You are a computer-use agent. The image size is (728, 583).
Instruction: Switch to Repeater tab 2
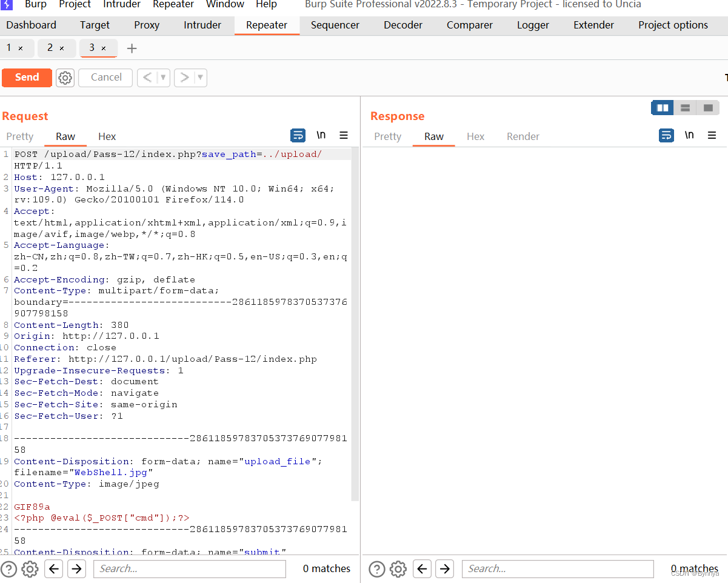coord(50,47)
